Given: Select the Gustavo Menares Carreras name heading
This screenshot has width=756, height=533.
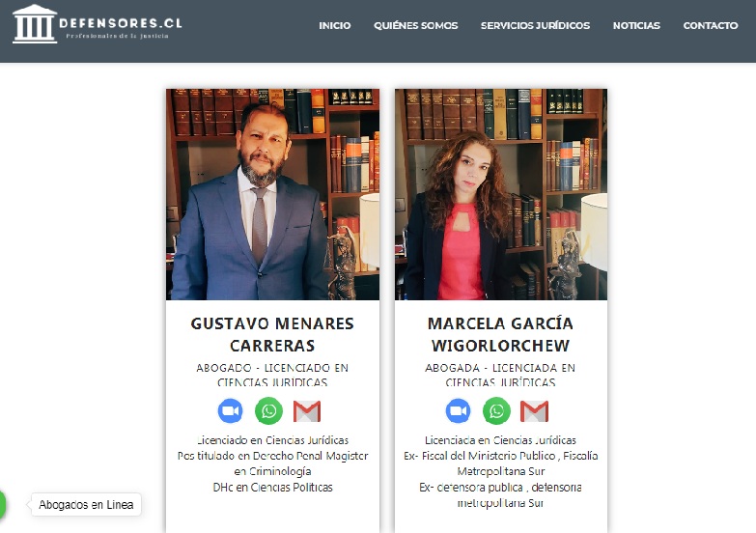Looking at the screenshot, I should [x=272, y=334].
